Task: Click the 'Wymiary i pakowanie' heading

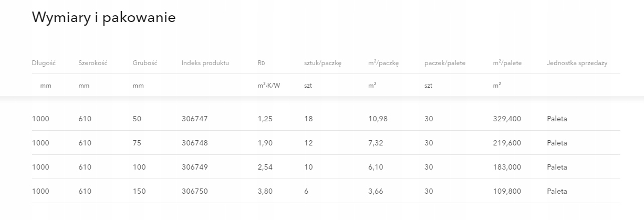Action: [103, 17]
